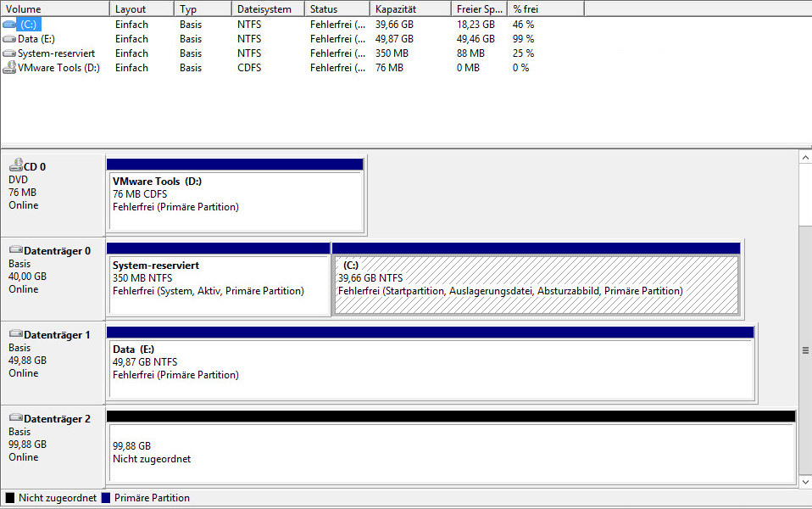The height and width of the screenshot is (509, 812).
Task: Sort by the Layout column header
Action: pyautogui.click(x=142, y=8)
